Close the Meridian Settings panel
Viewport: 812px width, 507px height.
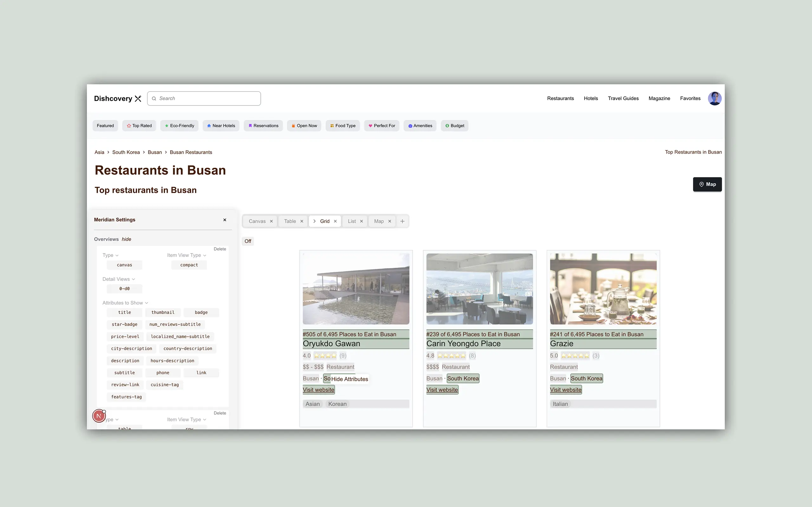(225, 220)
